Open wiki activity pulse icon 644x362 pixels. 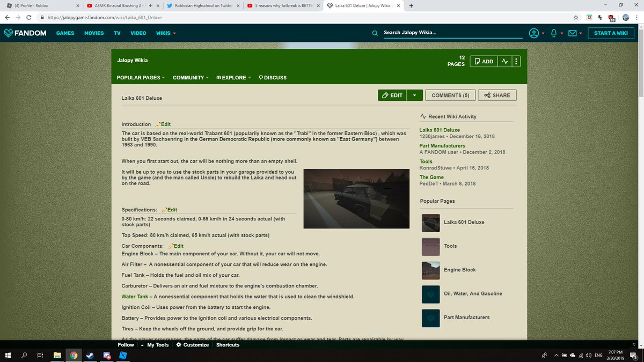click(504, 62)
